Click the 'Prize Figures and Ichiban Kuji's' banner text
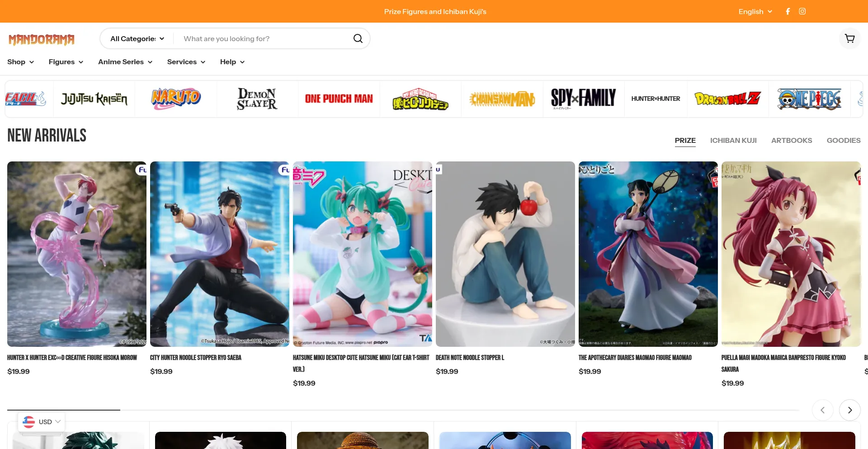 435,12
